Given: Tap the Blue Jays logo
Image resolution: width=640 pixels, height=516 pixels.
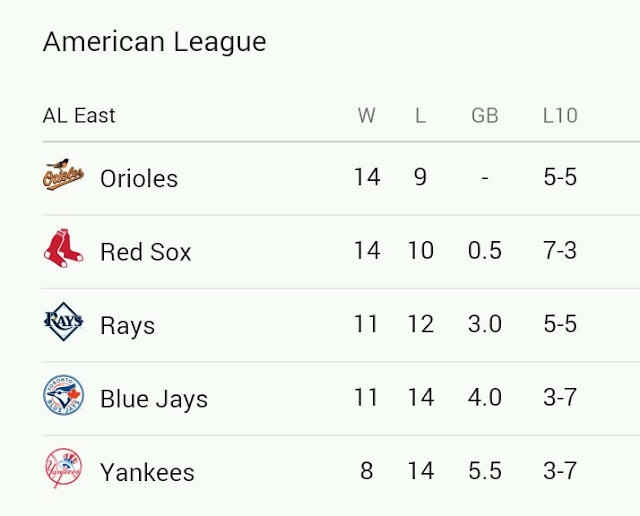Looking at the screenshot, I should 63,395.
